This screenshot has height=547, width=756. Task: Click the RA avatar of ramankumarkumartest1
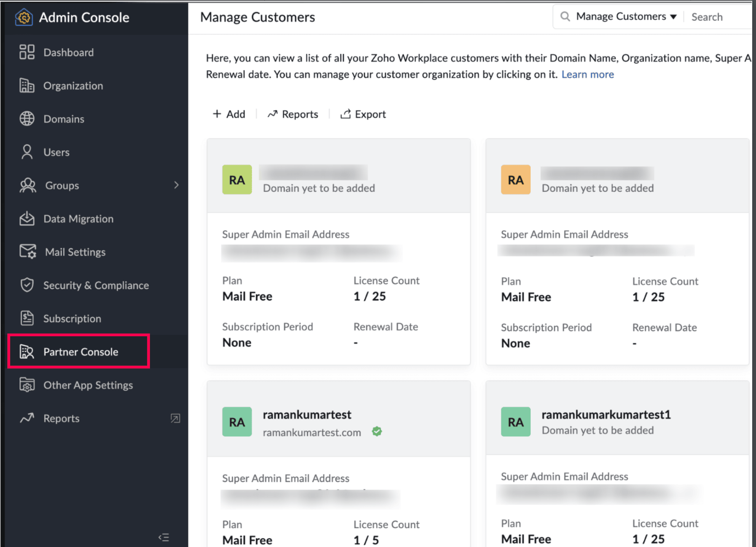pyautogui.click(x=515, y=421)
